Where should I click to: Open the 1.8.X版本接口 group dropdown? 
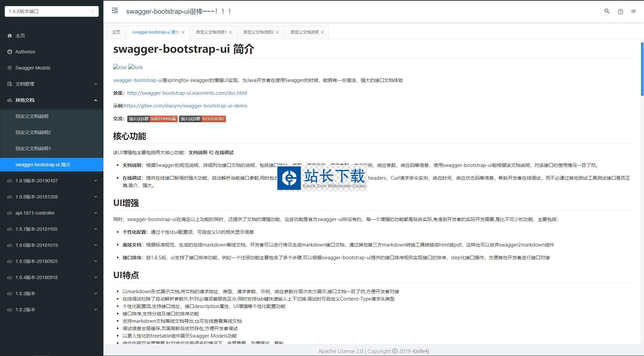(x=52, y=11)
